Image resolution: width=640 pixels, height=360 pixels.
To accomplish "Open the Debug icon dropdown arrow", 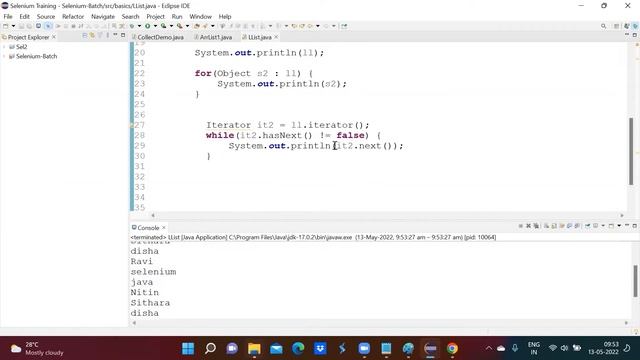I will (x=139, y=26).
